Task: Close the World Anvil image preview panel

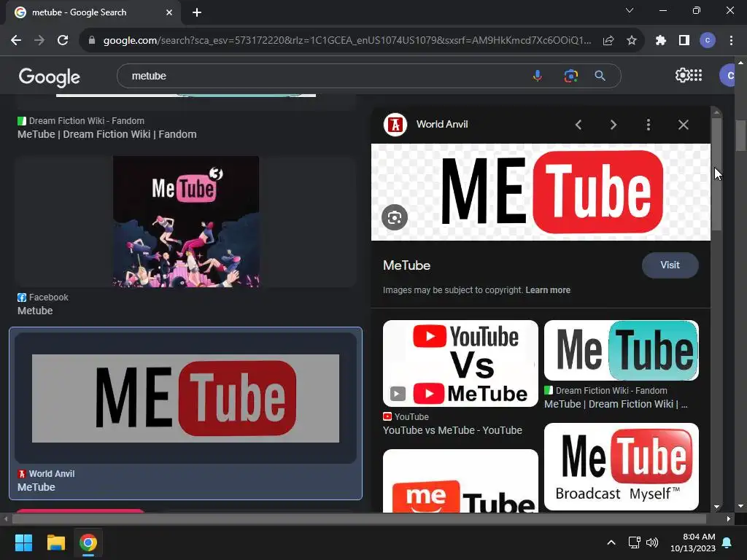Action: (x=683, y=125)
